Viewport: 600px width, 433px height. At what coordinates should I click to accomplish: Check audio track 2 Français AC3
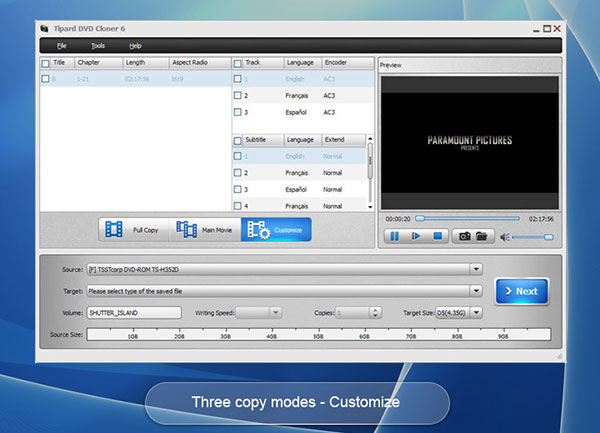point(238,95)
